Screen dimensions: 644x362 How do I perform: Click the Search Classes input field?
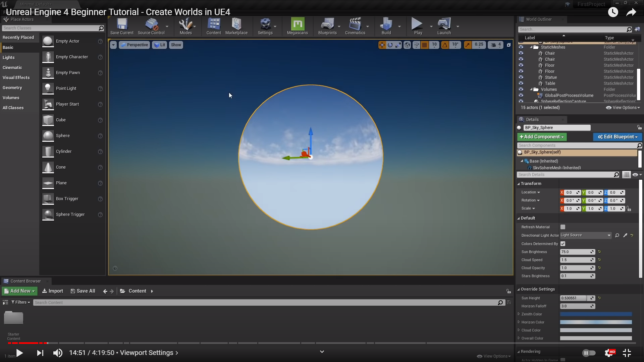pyautogui.click(x=50, y=28)
